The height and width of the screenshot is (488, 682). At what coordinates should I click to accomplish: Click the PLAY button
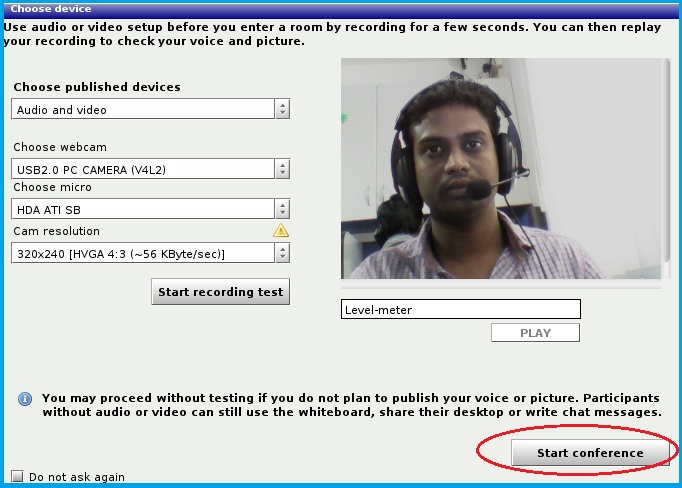click(535, 333)
